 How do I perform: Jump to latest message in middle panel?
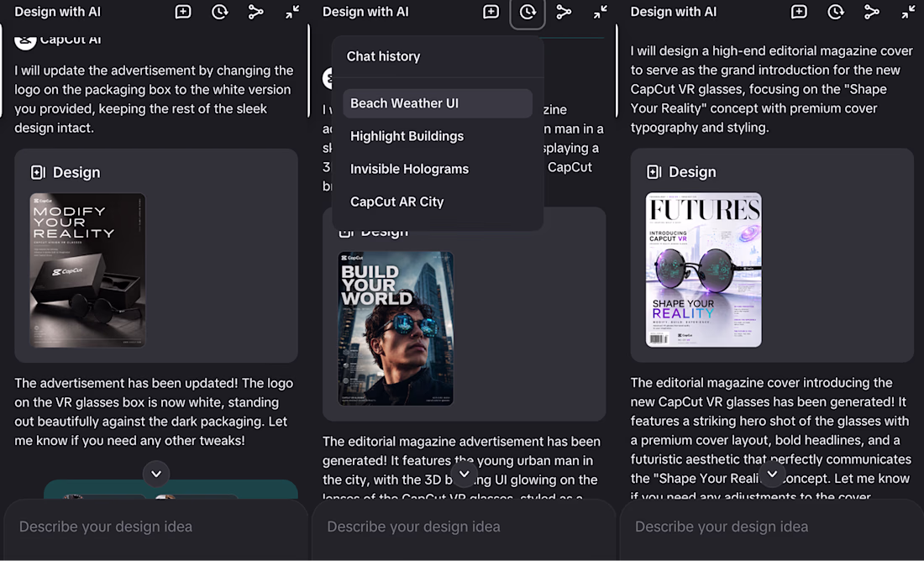coord(465,474)
